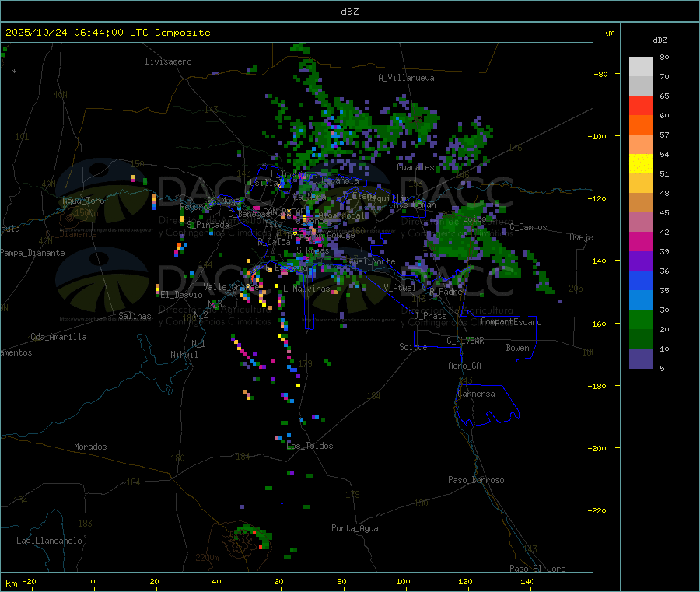Click the orange 57-60 dBZ legend band

(641, 125)
